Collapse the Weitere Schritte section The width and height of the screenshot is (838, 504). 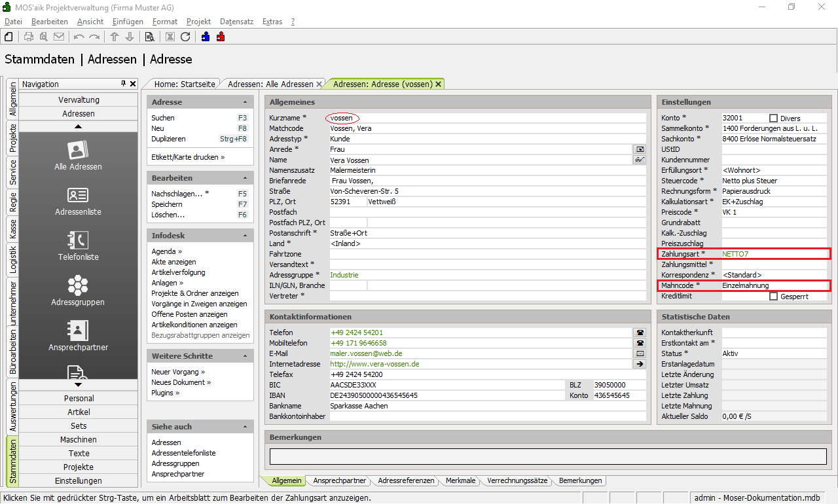tap(245, 356)
